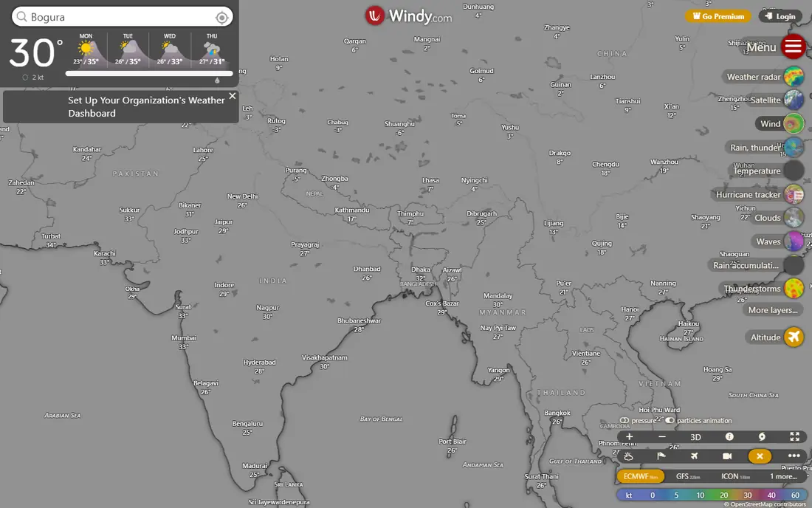The image size is (812, 508).
Task: Select the Hurricane tracker layer icon
Action: tap(794, 194)
